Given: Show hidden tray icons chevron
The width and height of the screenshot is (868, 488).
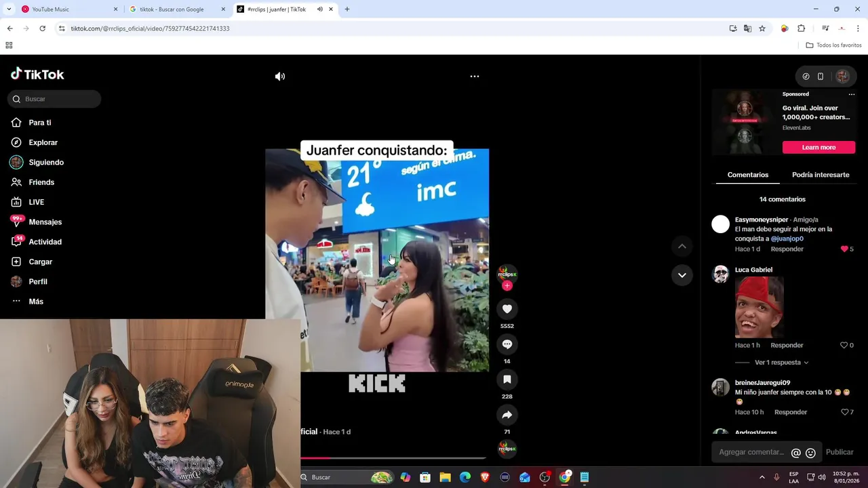Looking at the screenshot, I should tap(762, 477).
